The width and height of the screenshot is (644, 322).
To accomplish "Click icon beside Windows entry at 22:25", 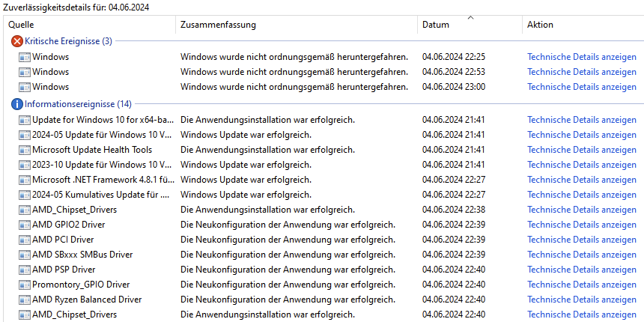I will click(25, 57).
